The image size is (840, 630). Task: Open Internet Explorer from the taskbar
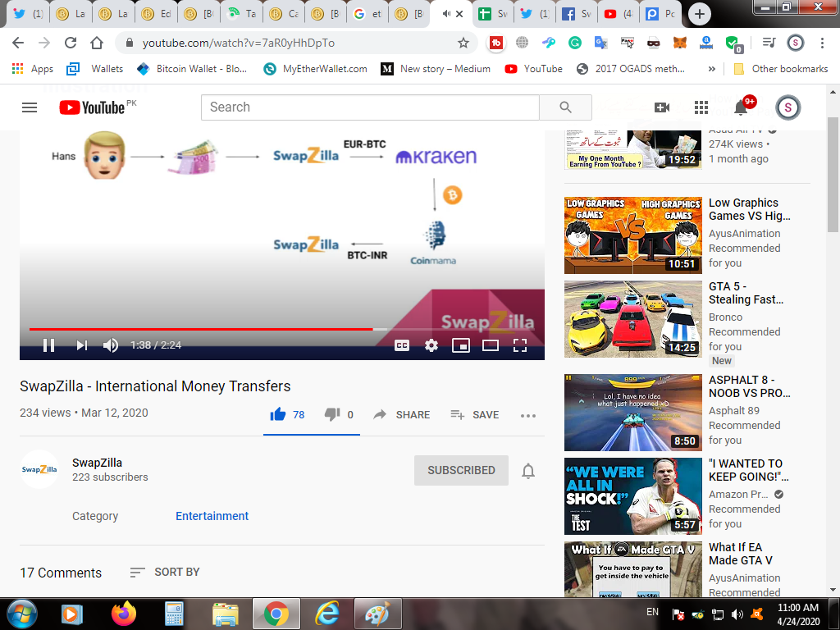(326, 614)
